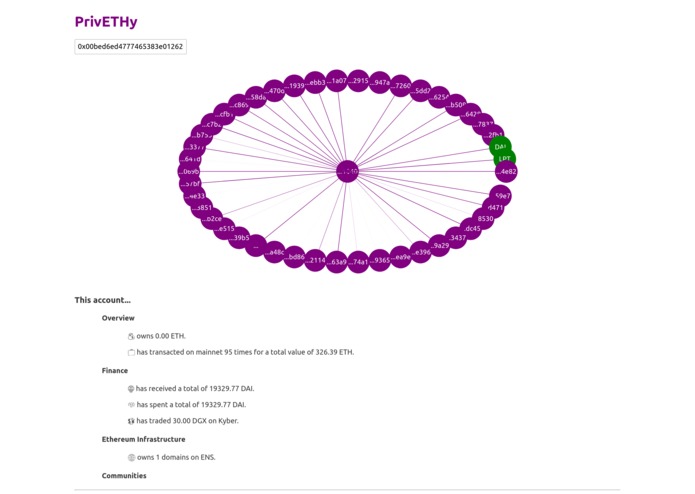This screenshot has height=494, width=695.
Task: Click the wallet icon beside 'owns 0.00 ETH'
Action: coord(131,336)
